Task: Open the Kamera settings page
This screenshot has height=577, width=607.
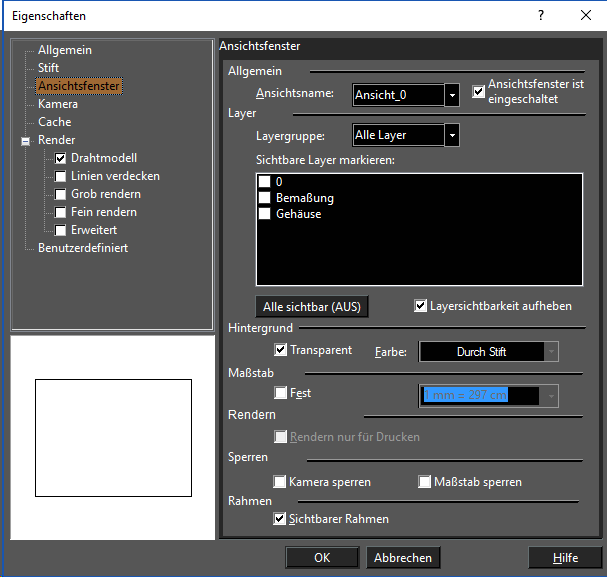Action: click(x=58, y=104)
